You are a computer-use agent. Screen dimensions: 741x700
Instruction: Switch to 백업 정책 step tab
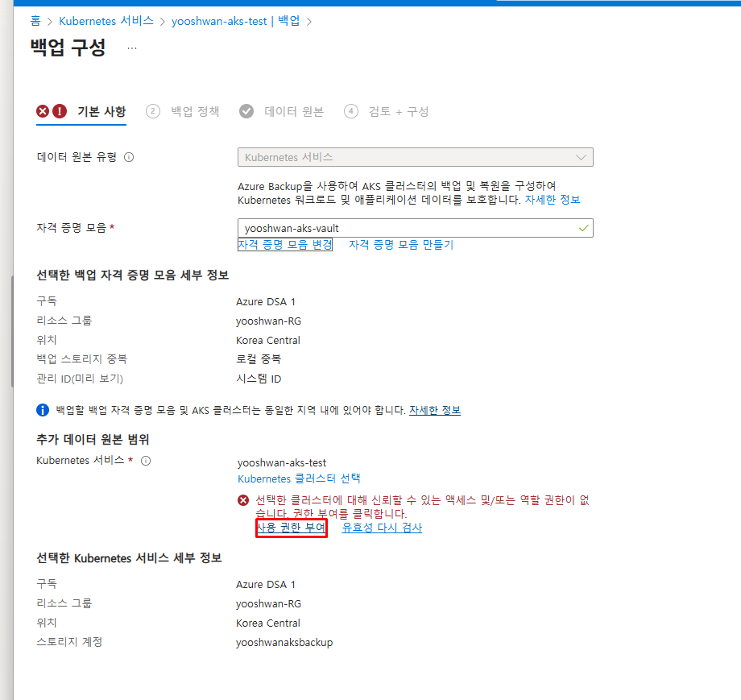195,111
